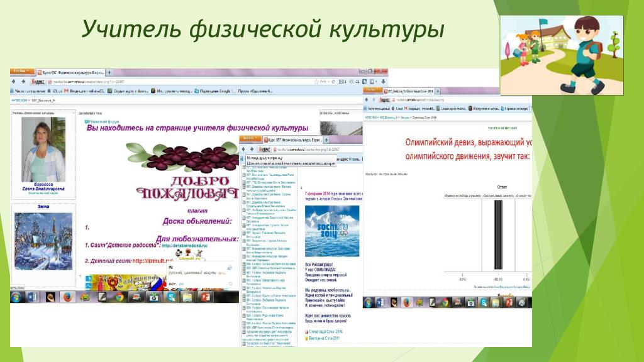
Task: Open the Start menu in left taskbar
Action: pyautogui.click(x=16, y=297)
